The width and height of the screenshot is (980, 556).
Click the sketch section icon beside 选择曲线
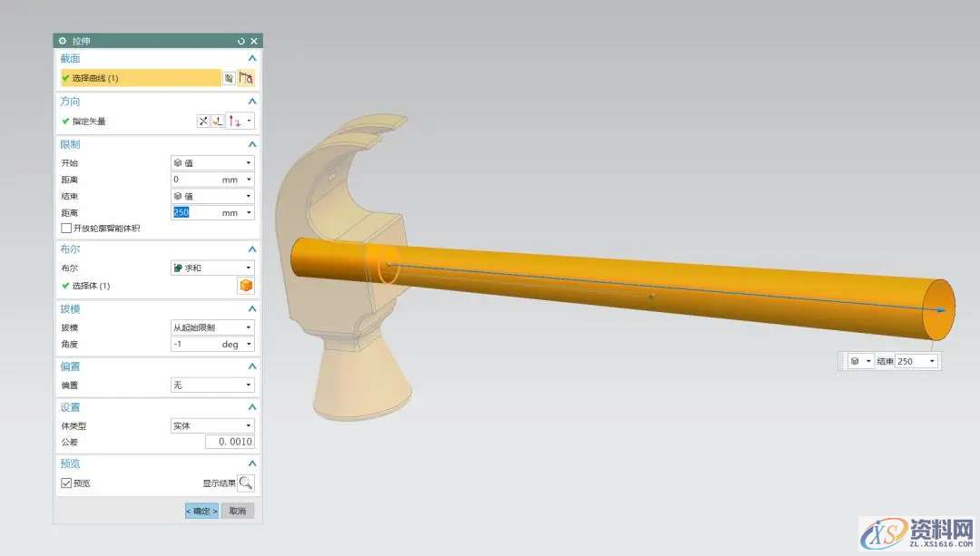coord(229,79)
